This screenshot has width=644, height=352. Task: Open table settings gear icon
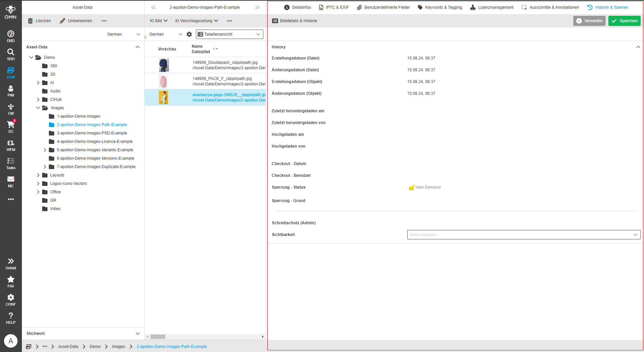tap(189, 34)
